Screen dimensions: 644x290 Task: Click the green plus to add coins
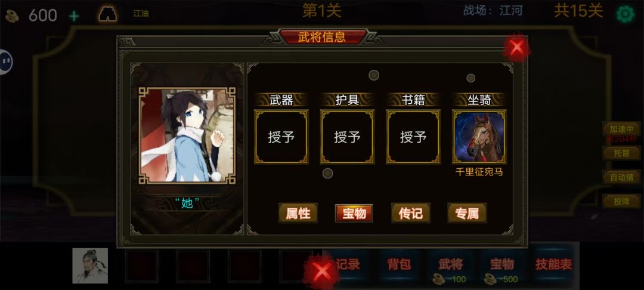point(74,16)
